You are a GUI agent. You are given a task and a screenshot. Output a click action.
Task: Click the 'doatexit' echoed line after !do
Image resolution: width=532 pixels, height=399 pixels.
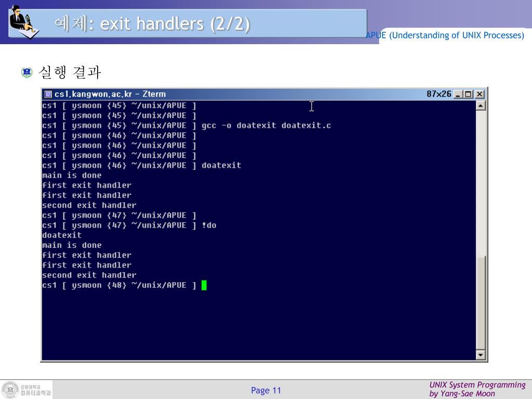[62, 235]
